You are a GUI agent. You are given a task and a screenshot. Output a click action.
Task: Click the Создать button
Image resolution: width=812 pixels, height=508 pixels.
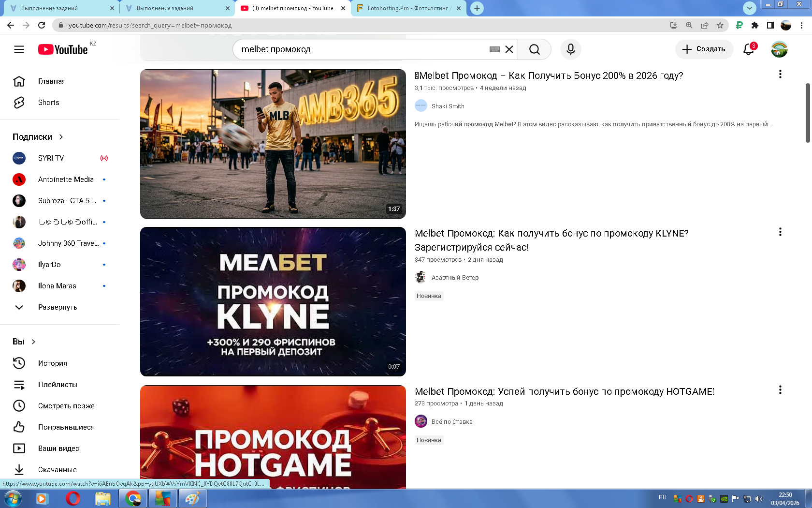[704, 49]
